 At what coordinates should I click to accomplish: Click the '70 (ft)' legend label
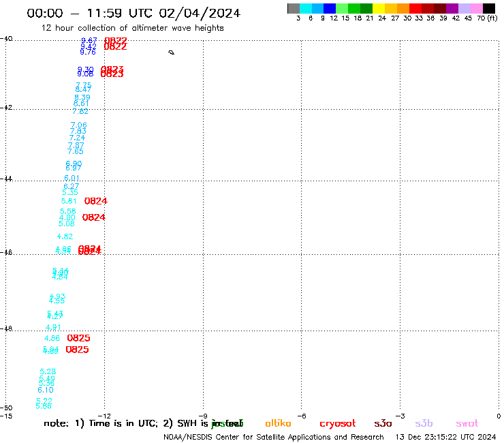[487, 18]
